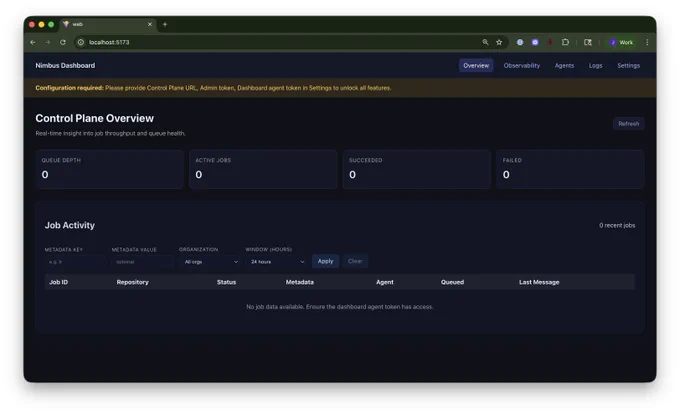The width and height of the screenshot is (680, 414).
Task: Click the '0 recent jobs' text
Action: point(617,225)
